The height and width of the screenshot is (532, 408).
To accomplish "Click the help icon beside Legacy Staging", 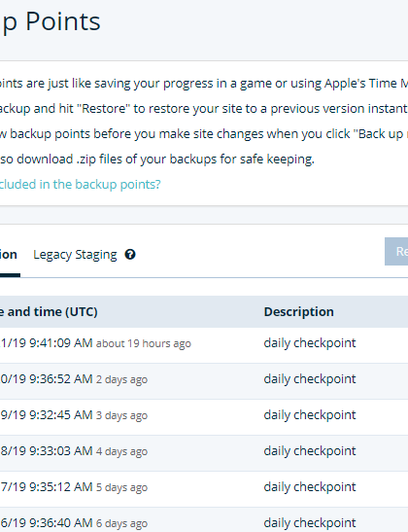I will tap(130, 254).
